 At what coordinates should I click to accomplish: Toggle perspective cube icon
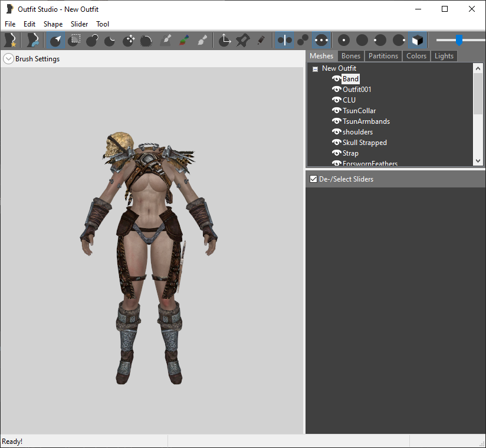tap(417, 40)
